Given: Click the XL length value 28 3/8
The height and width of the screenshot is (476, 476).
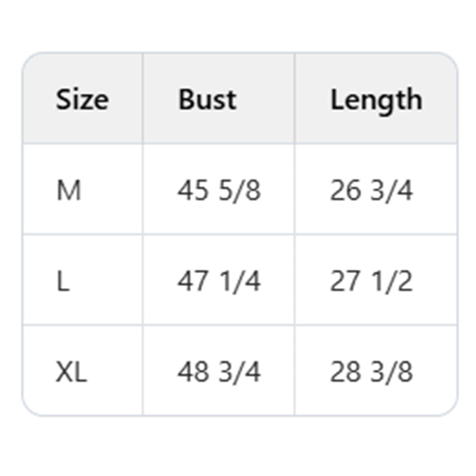Looking at the screenshot, I should point(371,372).
